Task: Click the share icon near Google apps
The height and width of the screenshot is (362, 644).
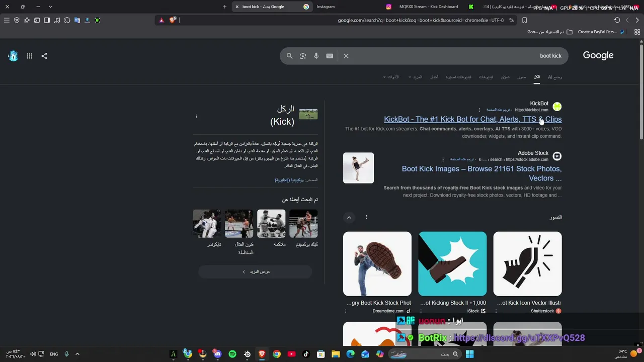Action: pos(44,56)
